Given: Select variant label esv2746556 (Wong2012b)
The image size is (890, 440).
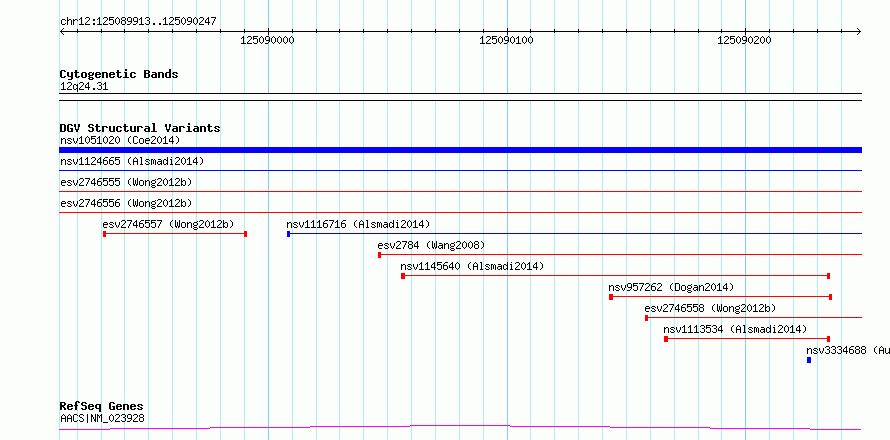Looking at the screenshot, I should (126, 203).
